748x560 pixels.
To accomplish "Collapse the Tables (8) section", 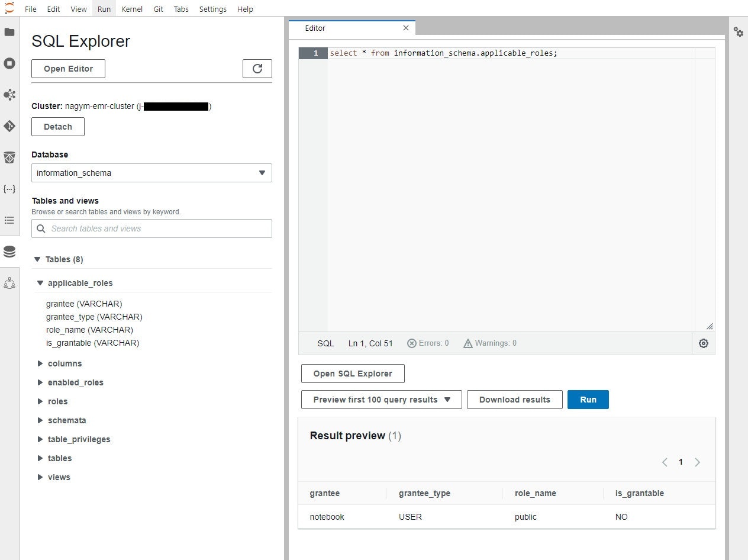I will click(38, 259).
